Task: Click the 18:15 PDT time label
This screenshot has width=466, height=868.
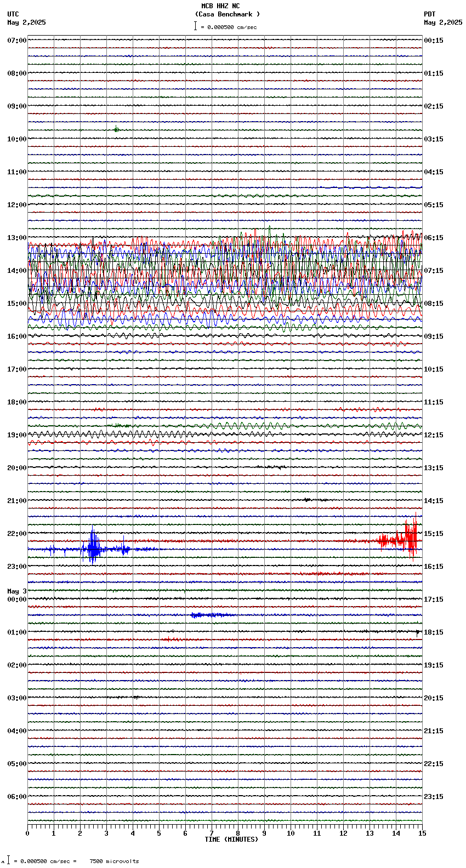Action: [434, 632]
